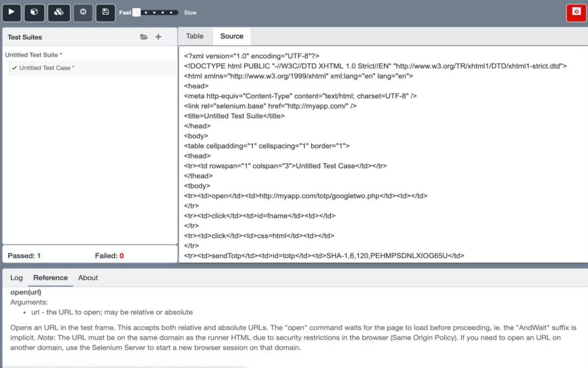Click the Passed: 1 counter
The width and height of the screenshot is (588, 368).
point(24,255)
